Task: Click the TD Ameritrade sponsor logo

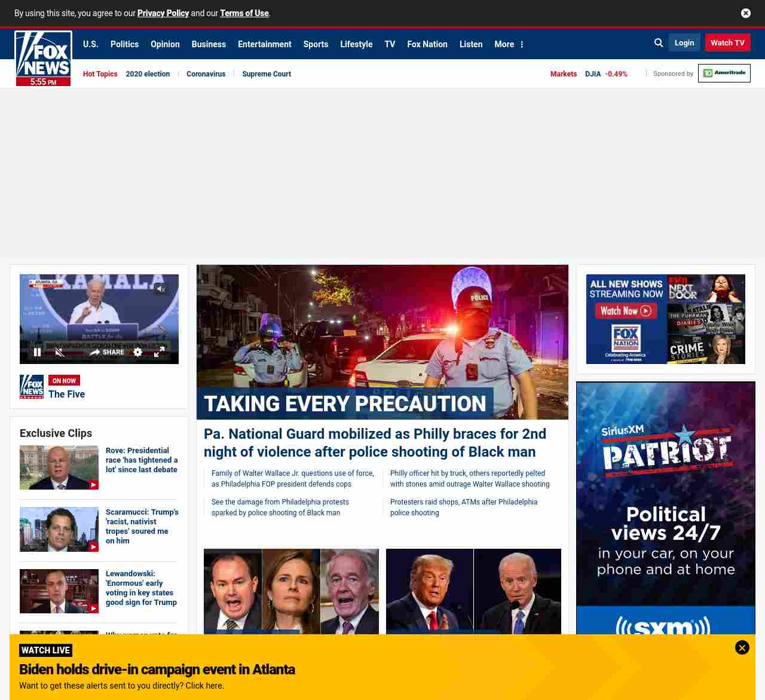Action: click(724, 73)
